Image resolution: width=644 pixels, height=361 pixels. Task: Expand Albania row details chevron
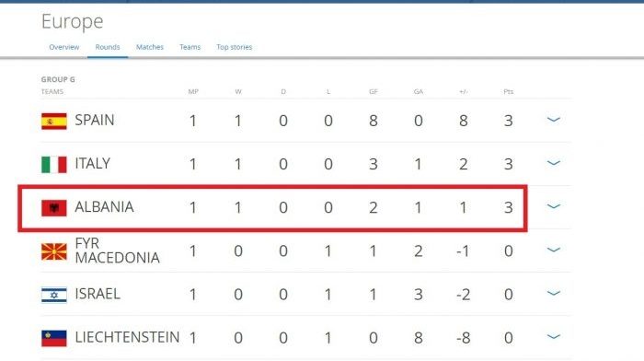click(554, 206)
